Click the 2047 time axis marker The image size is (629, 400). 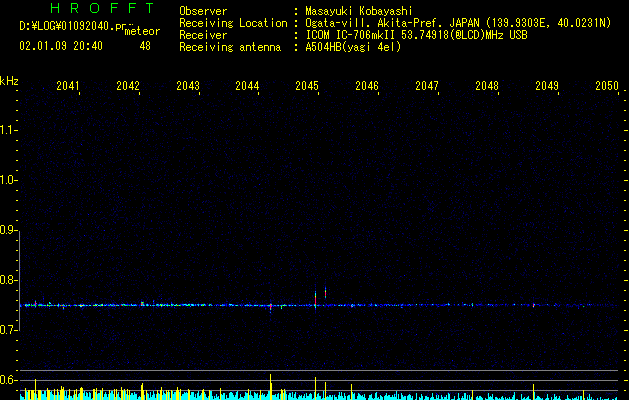tap(427, 86)
